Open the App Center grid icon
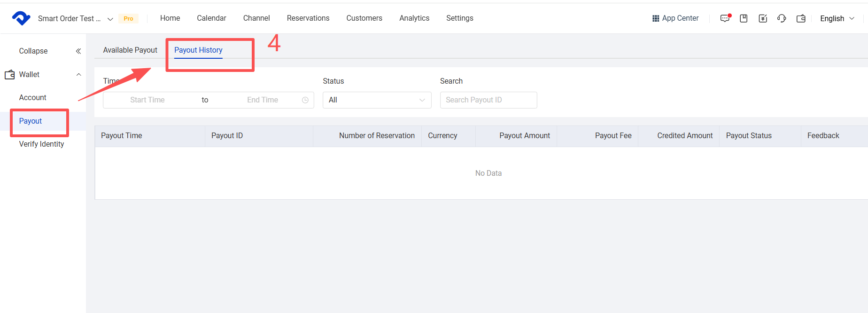The image size is (868, 313). (656, 18)
